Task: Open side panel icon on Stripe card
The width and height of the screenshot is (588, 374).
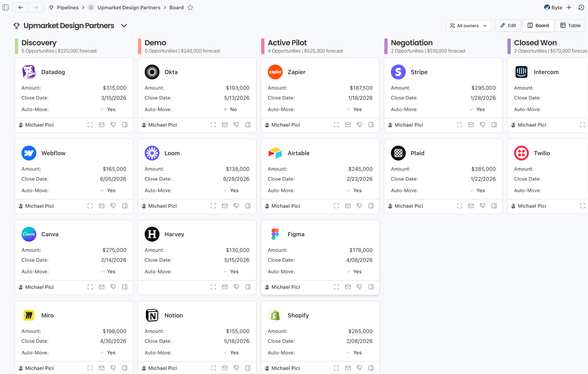Action: [x=494, y=125]
